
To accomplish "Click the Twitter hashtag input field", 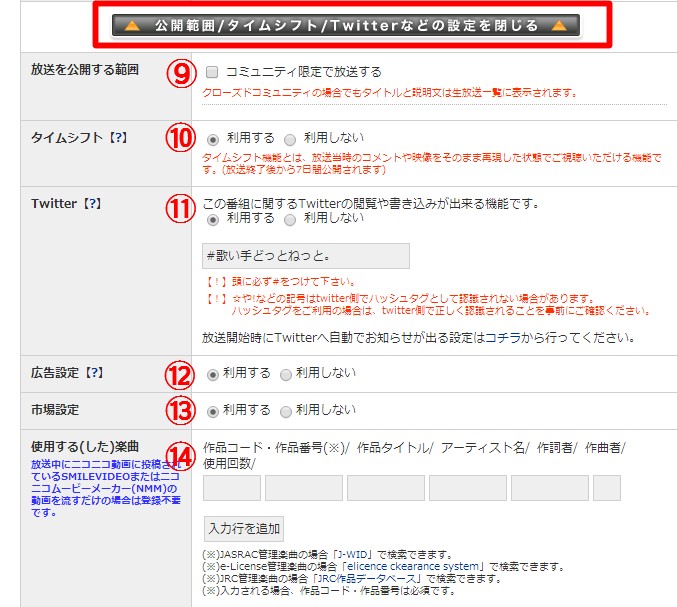I will pyautogui.click(x=305, y=256).
